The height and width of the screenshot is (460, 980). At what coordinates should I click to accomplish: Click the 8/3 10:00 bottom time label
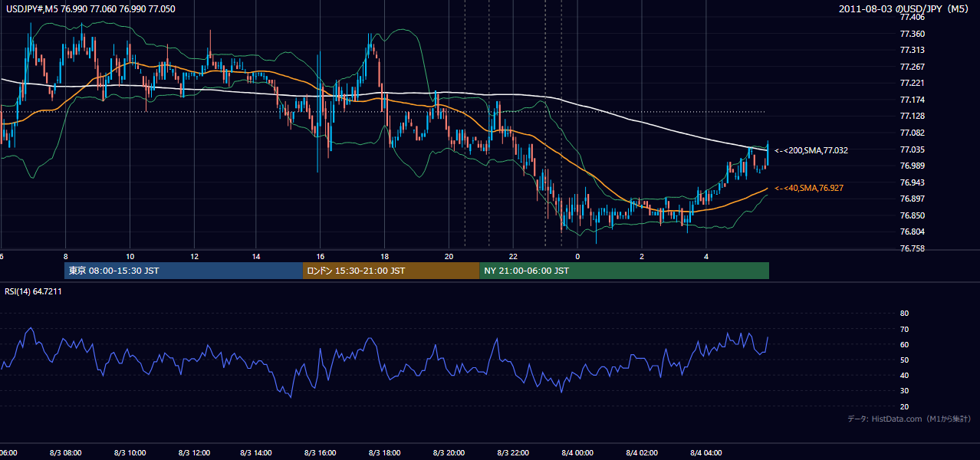coord(130,453)
